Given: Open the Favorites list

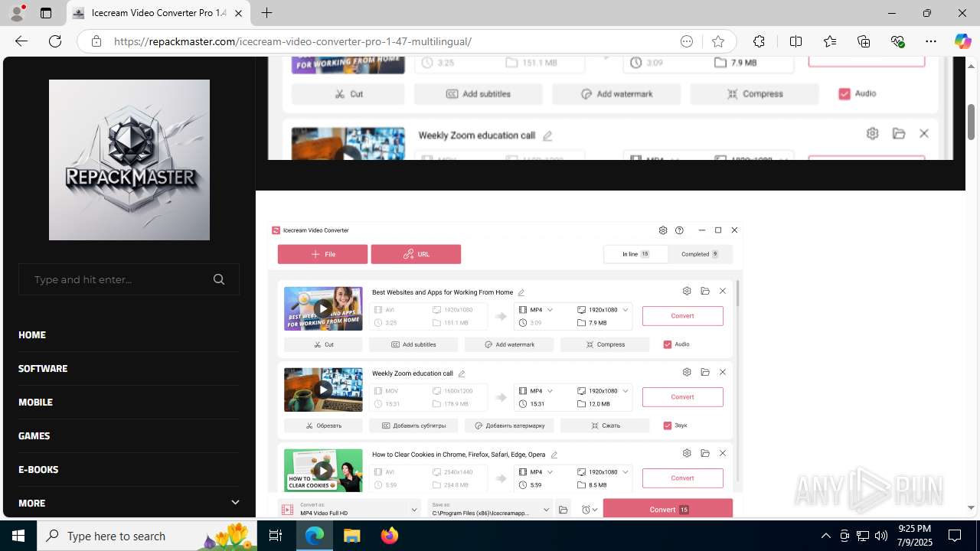Looking at the screenshot, I should pyautogui.click(x=830, y=41).
